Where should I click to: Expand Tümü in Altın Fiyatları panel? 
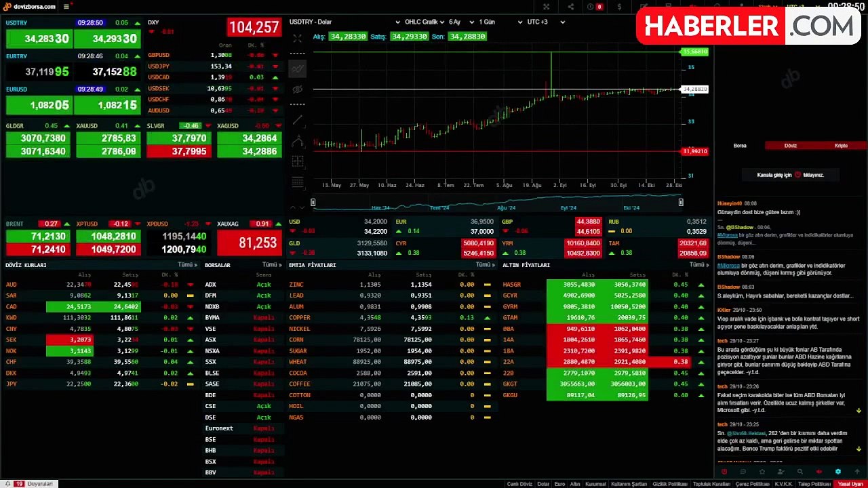[x=699, y=265]
